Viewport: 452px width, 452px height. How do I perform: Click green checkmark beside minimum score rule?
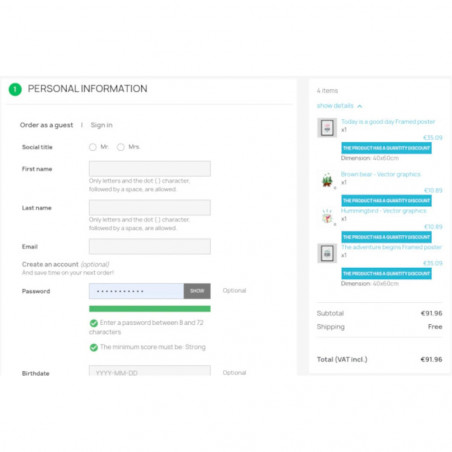coord(94,347)
